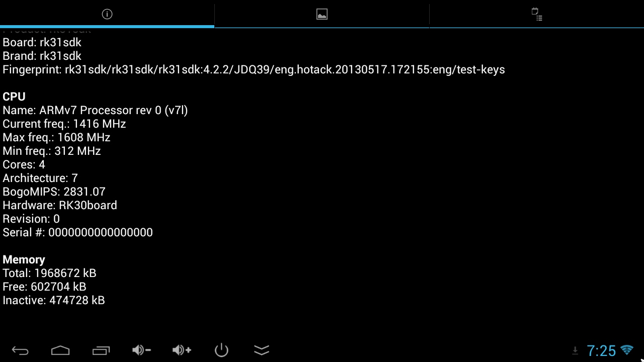Select the Current freq. 1416 MHz line
This screenshot has height=362, width=644.
(x=64, y=124)
